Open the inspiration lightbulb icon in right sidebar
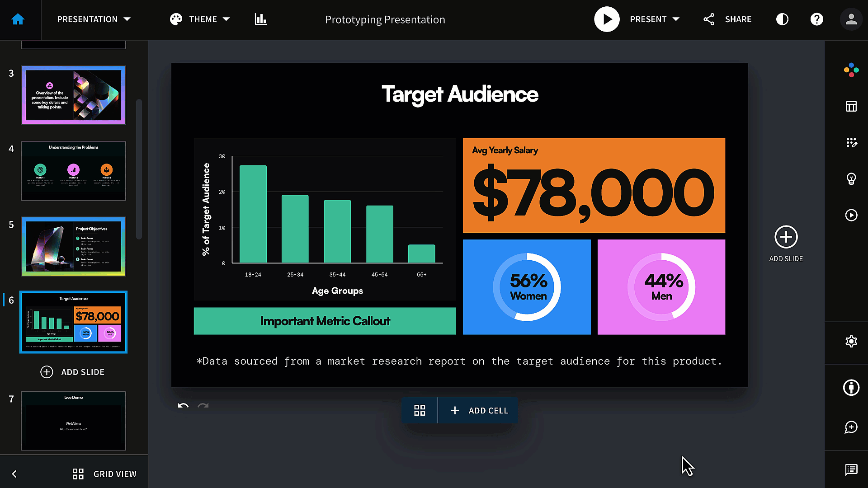Screen dimensions: 868x488 (x=851, y=178)
